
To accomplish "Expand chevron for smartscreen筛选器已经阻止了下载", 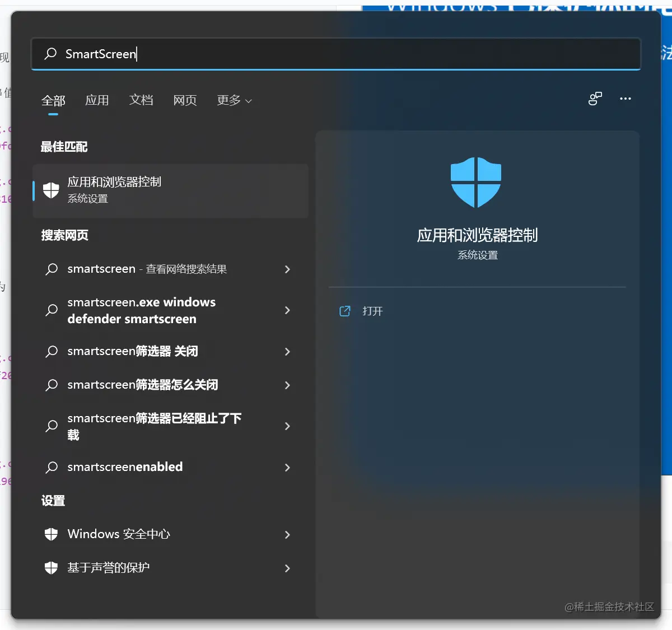I will pos(287,426).
